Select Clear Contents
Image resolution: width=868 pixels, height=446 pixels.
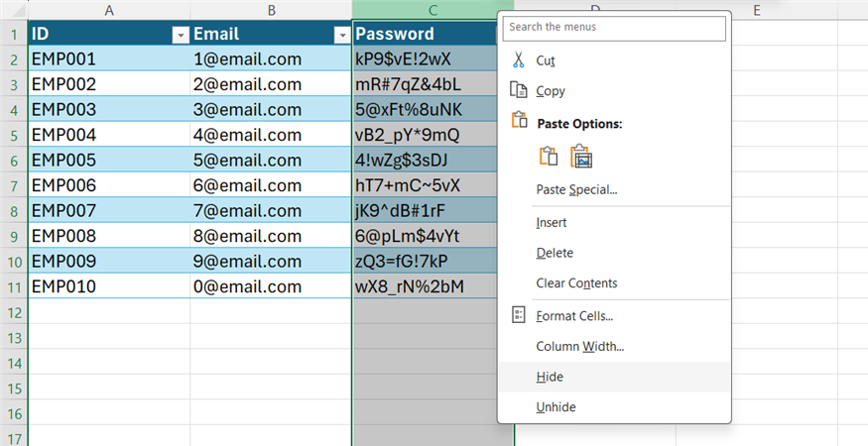point(614,283)
